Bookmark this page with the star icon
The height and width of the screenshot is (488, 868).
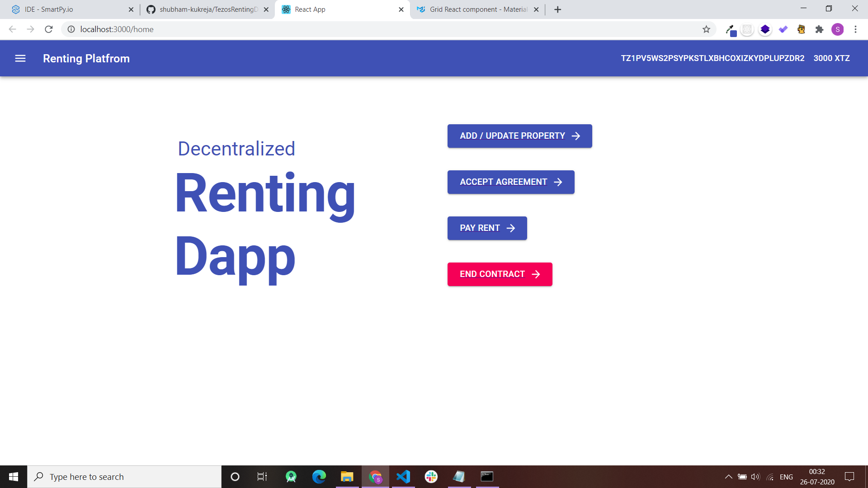coord(706,29)
